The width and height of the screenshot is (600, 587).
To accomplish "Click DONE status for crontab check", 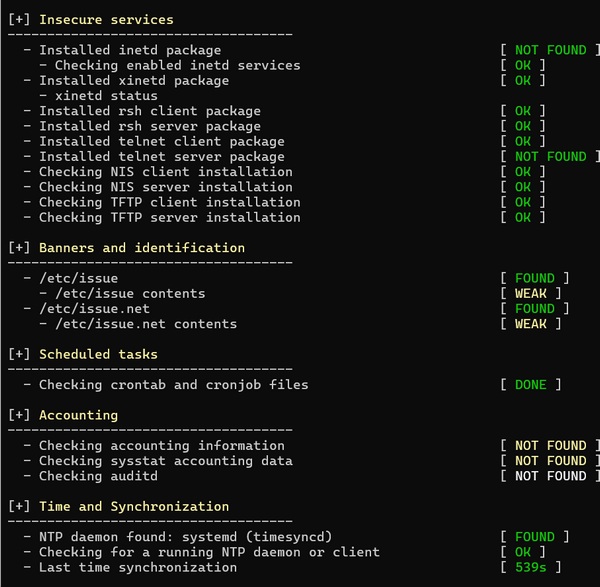I will pyautogui.click(x=530, y=385).
